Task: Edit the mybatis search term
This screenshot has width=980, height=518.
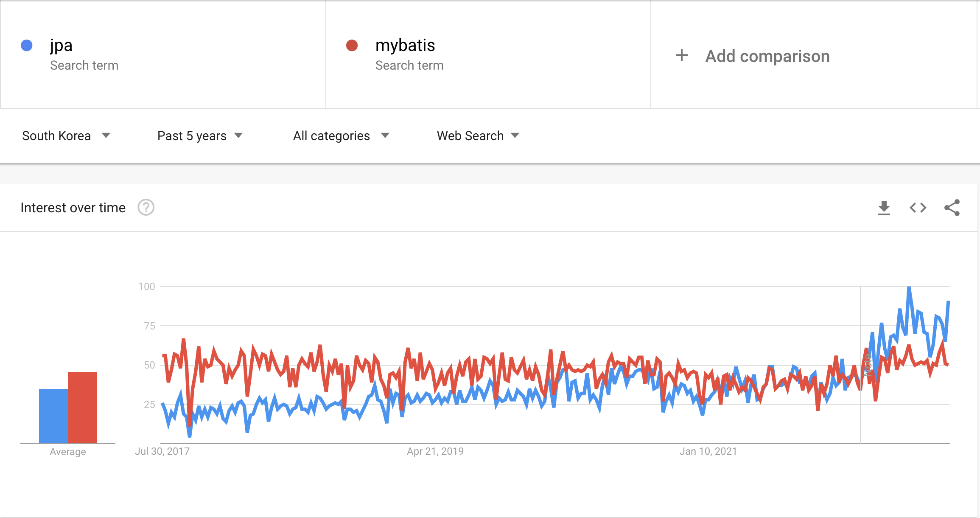Action: (405, 45)
